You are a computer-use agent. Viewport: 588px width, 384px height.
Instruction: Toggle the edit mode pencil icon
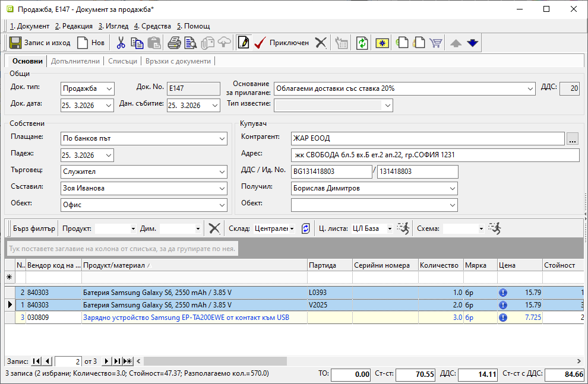[x=243, y=43]
